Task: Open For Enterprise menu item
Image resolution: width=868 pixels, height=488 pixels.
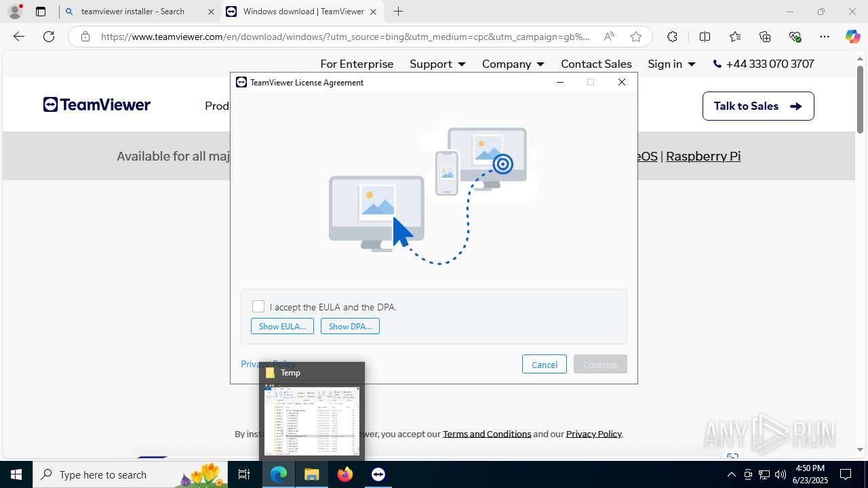Action: (357, 64)
